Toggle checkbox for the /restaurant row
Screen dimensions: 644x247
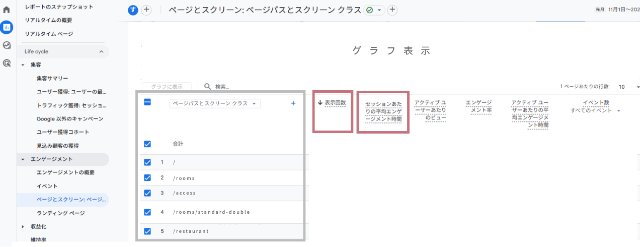click(147, 231)
